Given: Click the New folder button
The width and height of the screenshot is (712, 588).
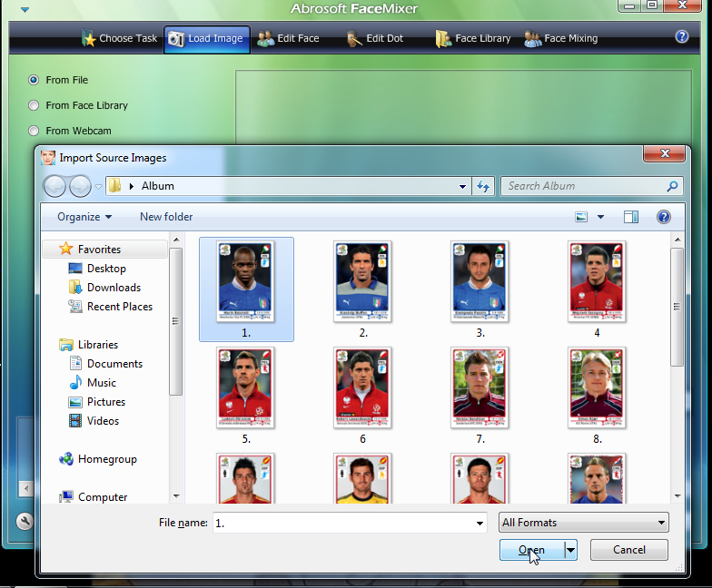Looking at the screenshot, I should pos(166,217).
